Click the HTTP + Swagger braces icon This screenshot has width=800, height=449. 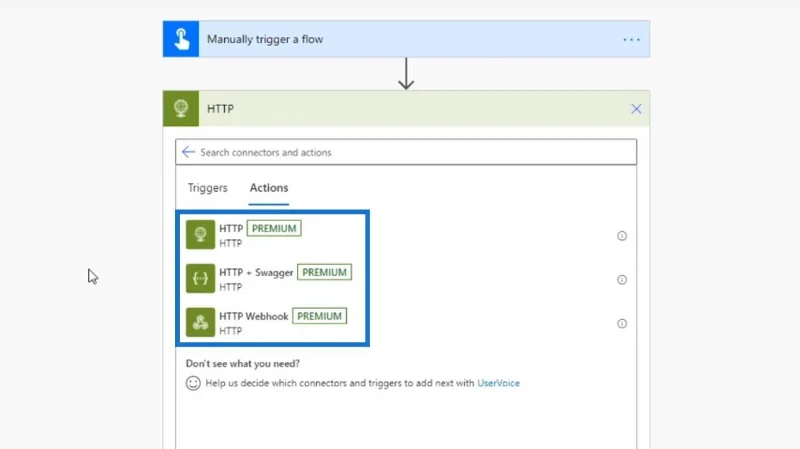pos(200,279)
